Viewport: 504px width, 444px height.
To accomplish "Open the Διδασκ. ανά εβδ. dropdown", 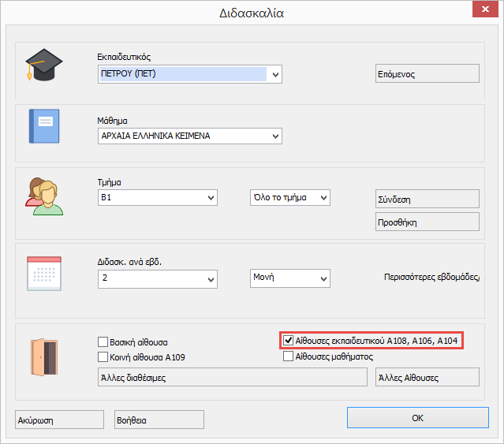I will pos(211,279).
